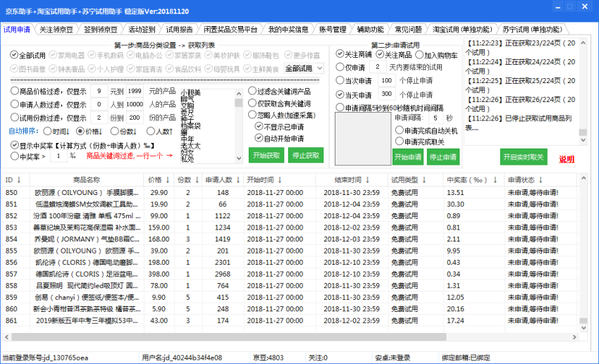Go to 账号管理 tab
The width and height of the screenshot is (599, 364).
333,30
